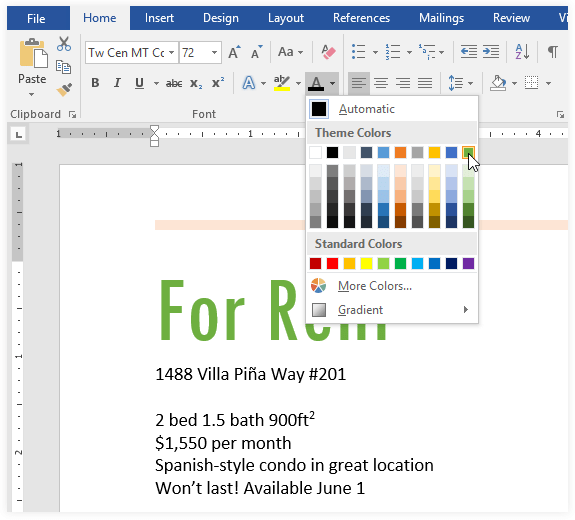Open the Clipboard pane launcher
The width and height of the screenshot is (575, 520).
pyautogui.click(x=72, y=115)
